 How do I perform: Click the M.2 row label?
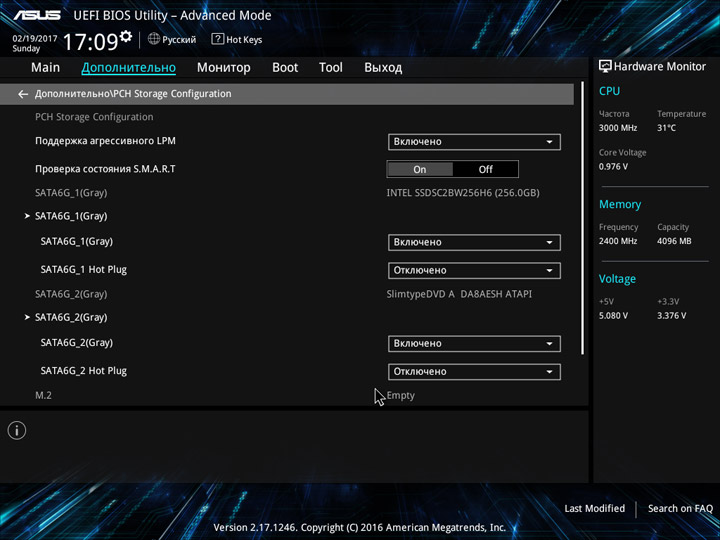(43, 395)
